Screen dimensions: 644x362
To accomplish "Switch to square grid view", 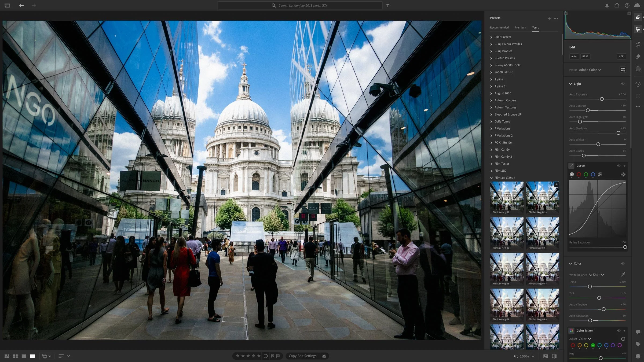I will tap(16, 356).
